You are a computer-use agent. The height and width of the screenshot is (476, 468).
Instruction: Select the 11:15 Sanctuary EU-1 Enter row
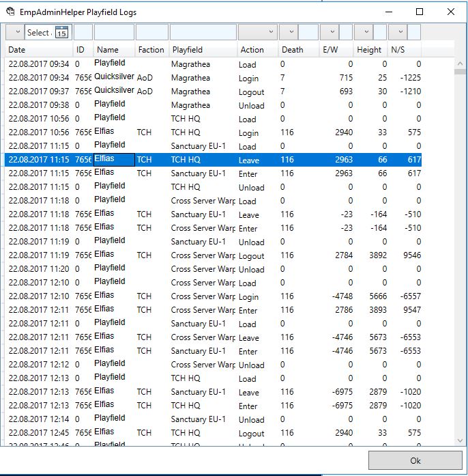[x=214, y=173]
